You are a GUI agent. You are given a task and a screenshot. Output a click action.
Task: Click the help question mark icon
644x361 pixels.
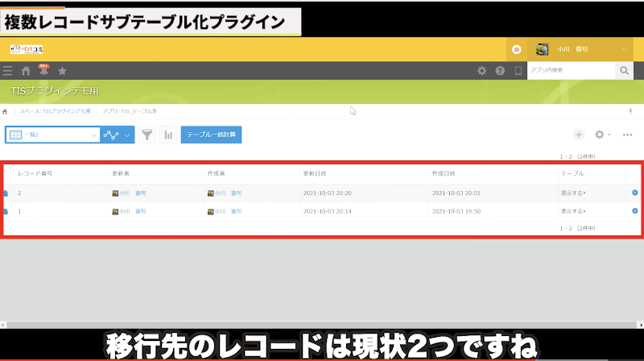(x=500, y=71)
